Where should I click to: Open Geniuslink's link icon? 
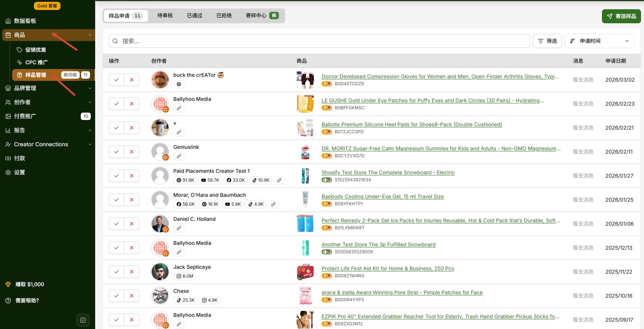179,156
